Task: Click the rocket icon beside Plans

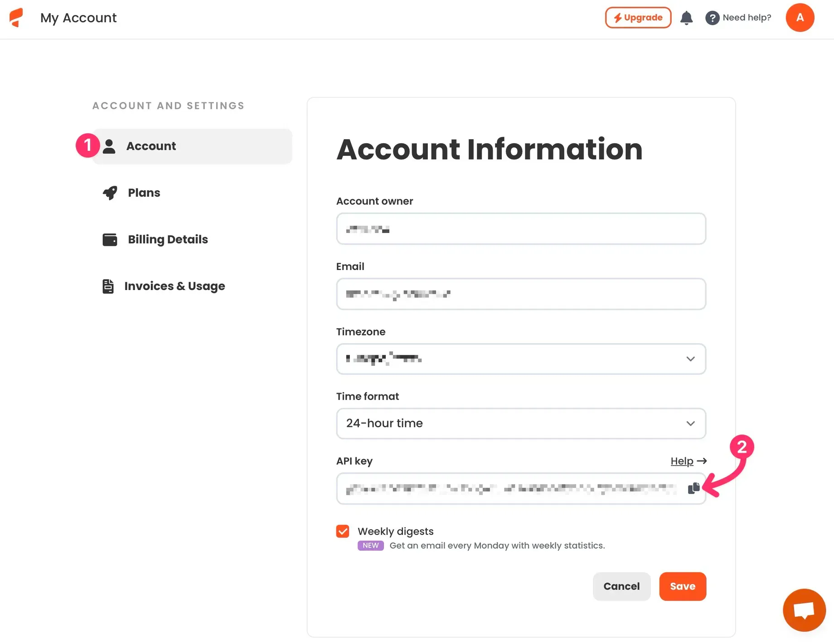Action: tap(110, 193)
